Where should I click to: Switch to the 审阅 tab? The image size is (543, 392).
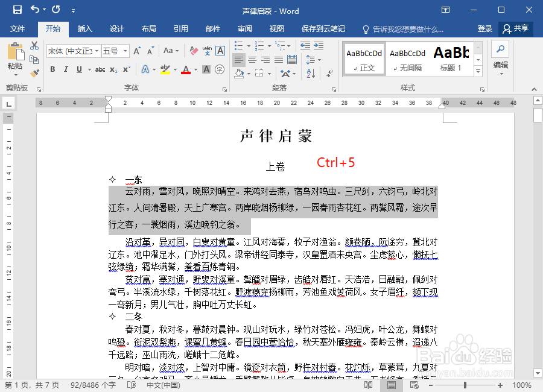[x=245, y=29]
